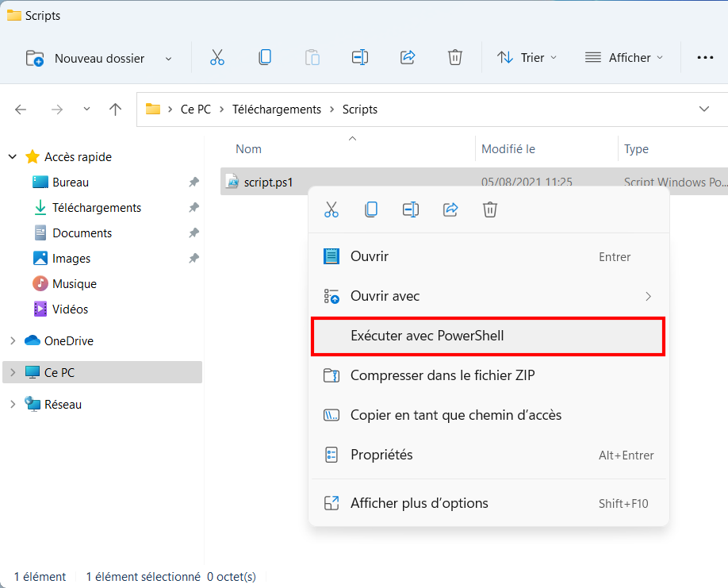Click Ce PC in the breadcrumb path
The width and height of the screenshot is (728, 588).
pos(195,110)
